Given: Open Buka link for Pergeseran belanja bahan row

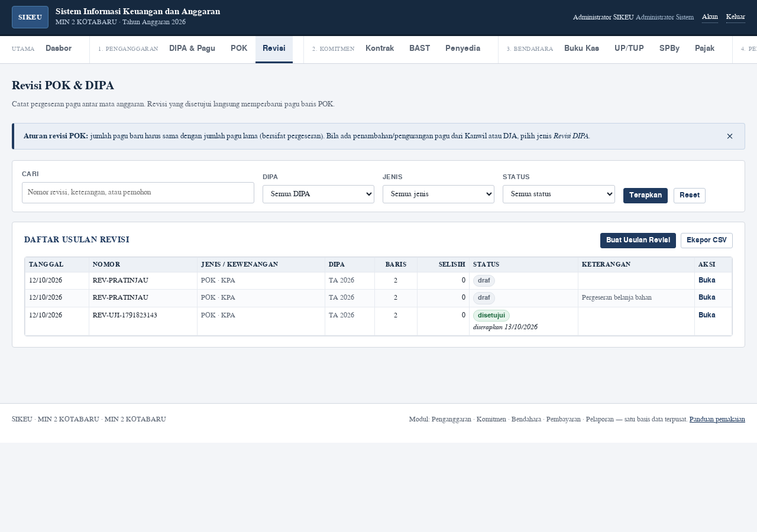Looking at the screenshot, I should click(x=707, y=297).
